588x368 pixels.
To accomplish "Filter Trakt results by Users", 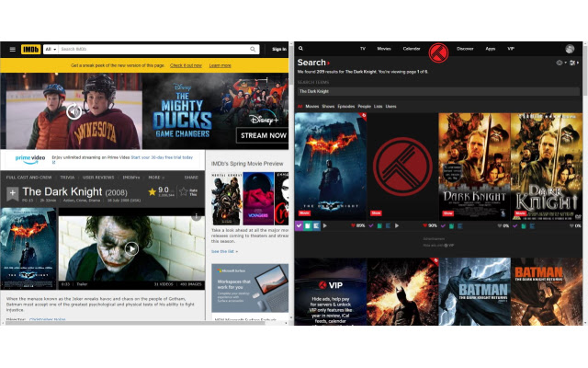I will 390,107.
